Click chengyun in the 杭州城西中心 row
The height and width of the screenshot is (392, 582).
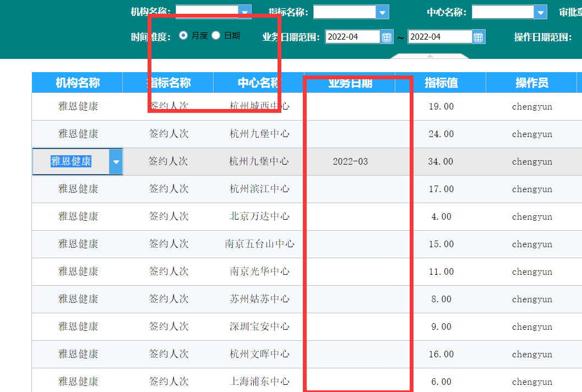[x=532, y=107]
